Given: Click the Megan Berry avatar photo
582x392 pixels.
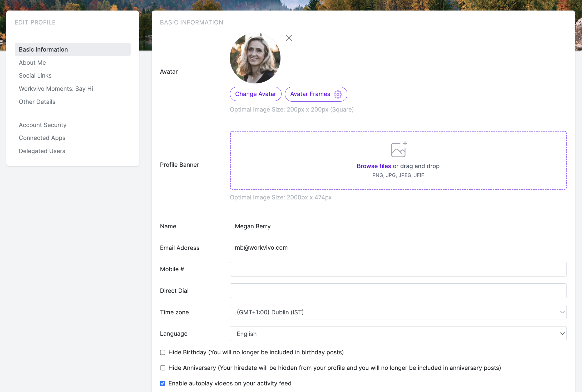Looking at the screenshot, I should point(255,58).
